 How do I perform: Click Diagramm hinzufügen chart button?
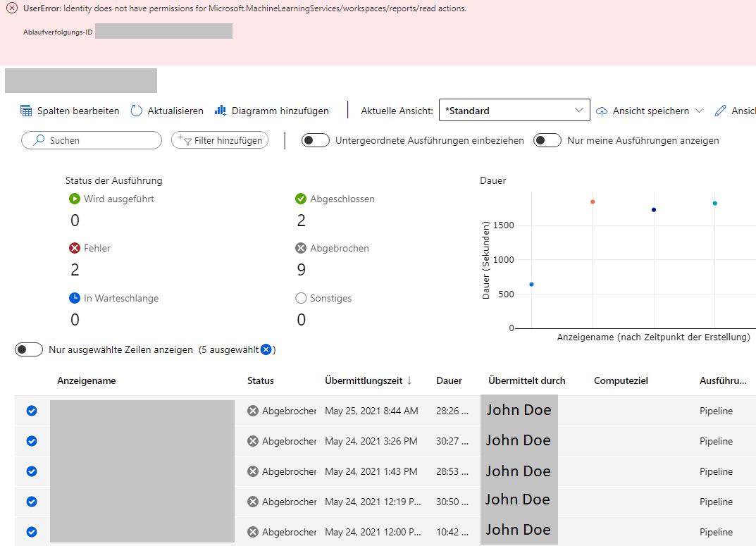click(272, 111)
